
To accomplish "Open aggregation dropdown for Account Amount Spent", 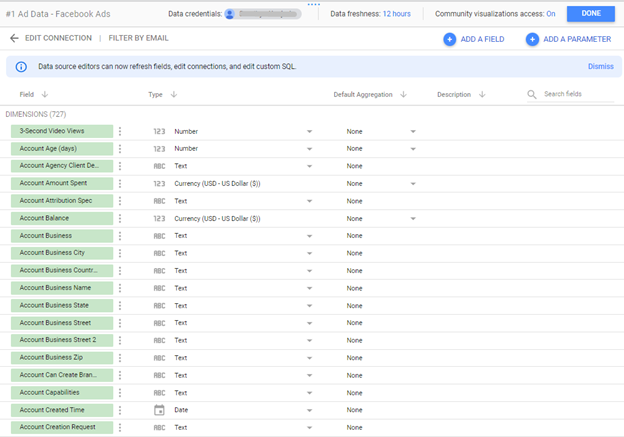I will point(413,183).
